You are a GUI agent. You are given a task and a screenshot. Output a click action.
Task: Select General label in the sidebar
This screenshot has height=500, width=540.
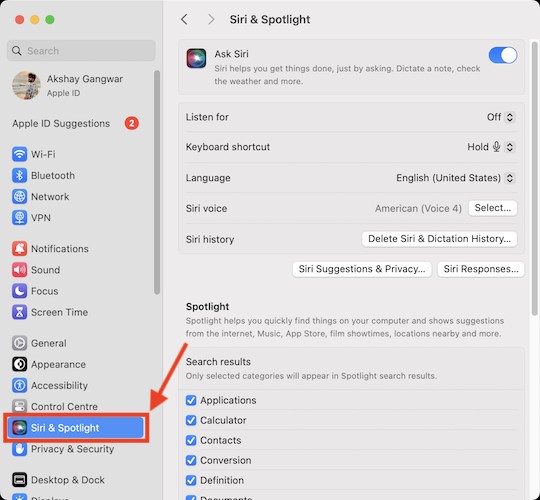49,343
